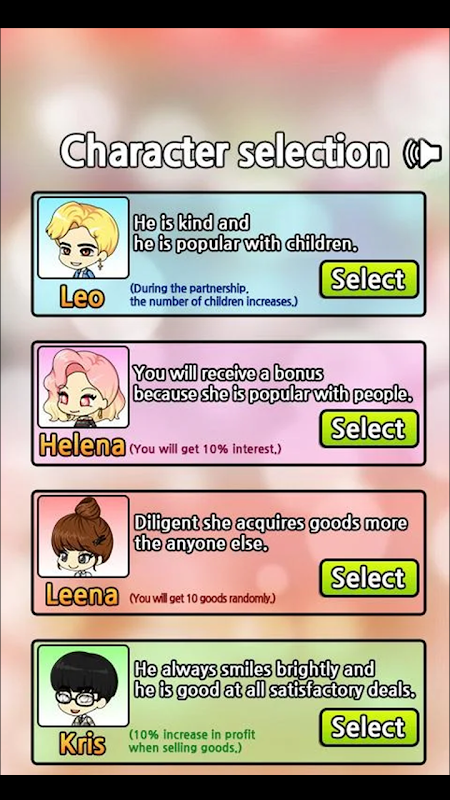The image size is (450, 800).
Task: Click Kris's portrait with glasses
Action: [83, 686]
